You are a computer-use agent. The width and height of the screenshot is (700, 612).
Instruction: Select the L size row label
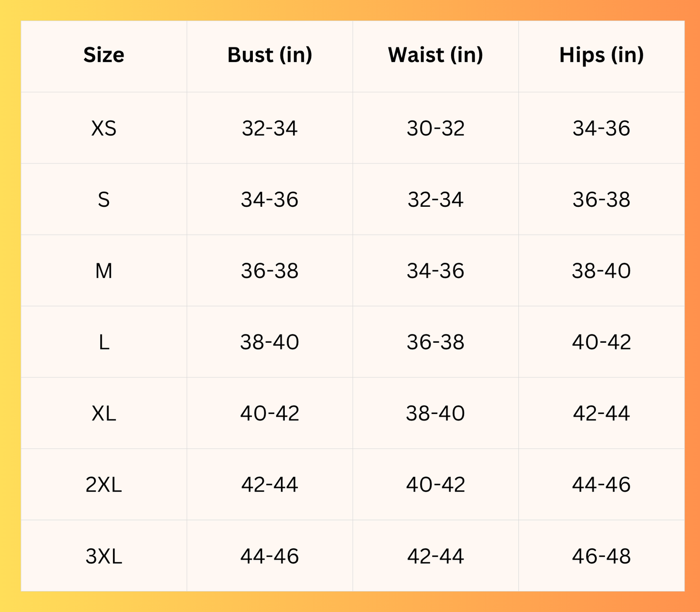click(x=104, y=342)
